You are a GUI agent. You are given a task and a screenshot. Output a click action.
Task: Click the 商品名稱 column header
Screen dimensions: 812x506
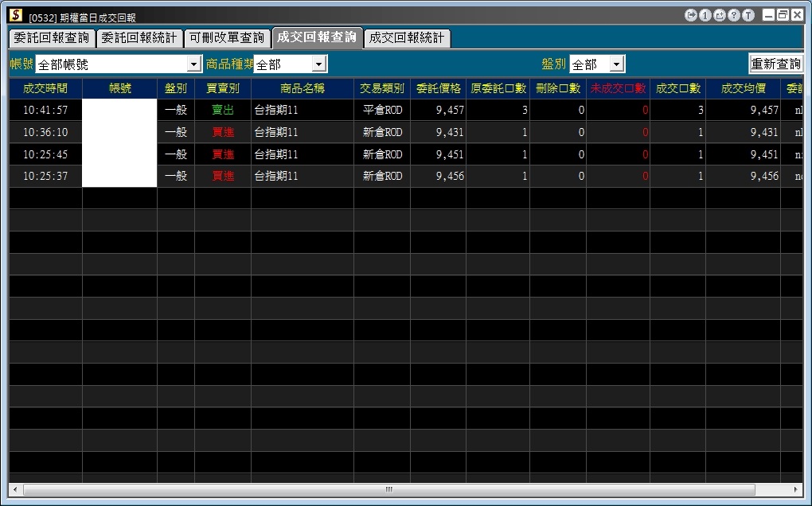tap(303, 88)
